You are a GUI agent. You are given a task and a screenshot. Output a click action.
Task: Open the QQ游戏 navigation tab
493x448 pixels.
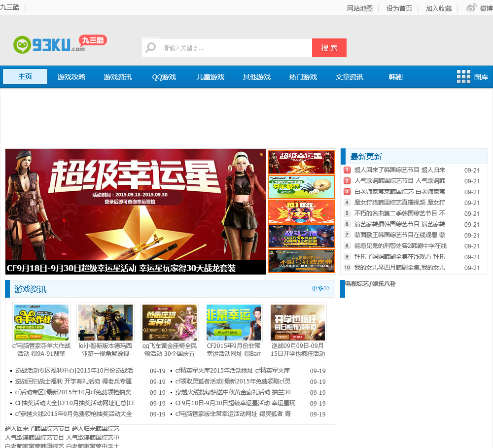click(x=164, y=77)
